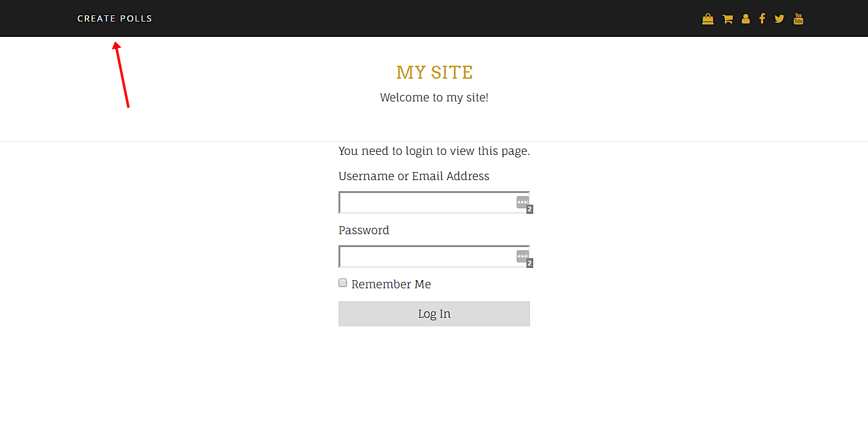The image size is (868, 421).
Task: Click the shopping cart icon
Action: coord(727,19)
